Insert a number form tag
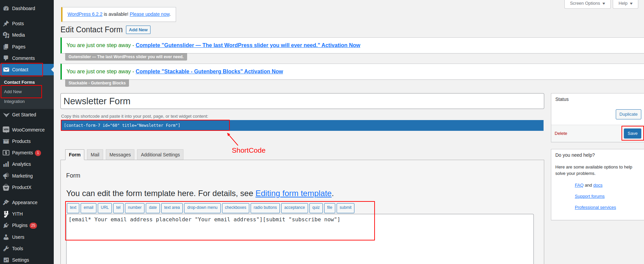 coord(135,208)
